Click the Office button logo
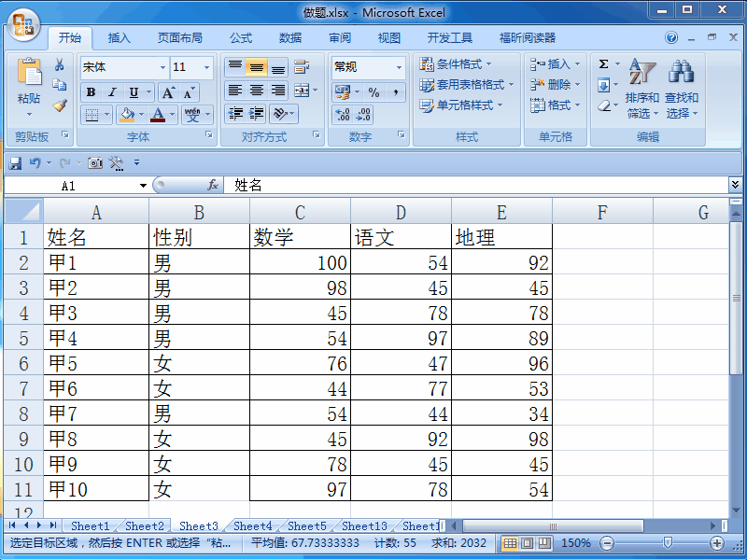747x560 pixels. pos(23,25)
